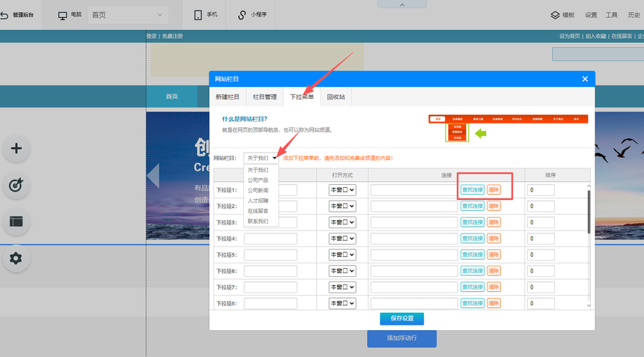Click 清除 button for 下拉项3
Image resolution: width=644 pixels, height=357 pixels.
click(494, 222)
